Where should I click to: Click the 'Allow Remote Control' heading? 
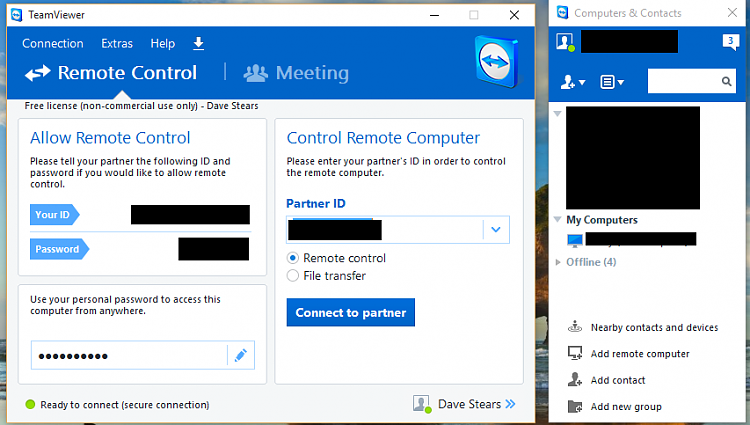coord(110,138)
